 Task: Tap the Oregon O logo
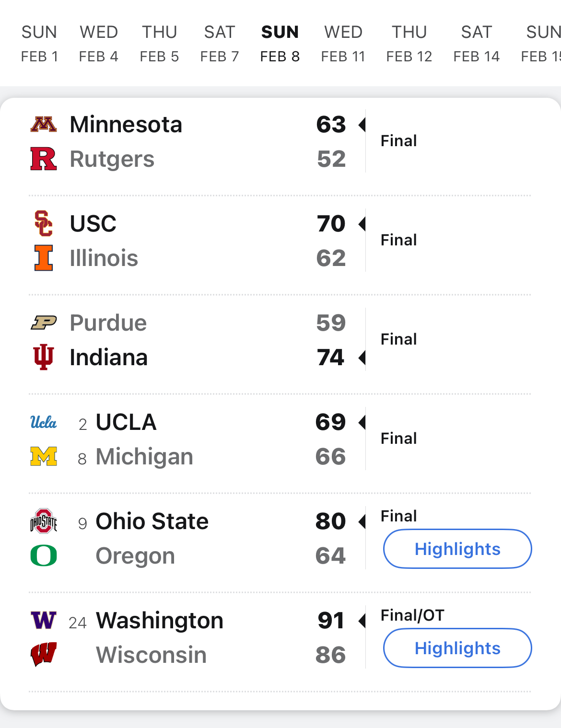point(44,556)
